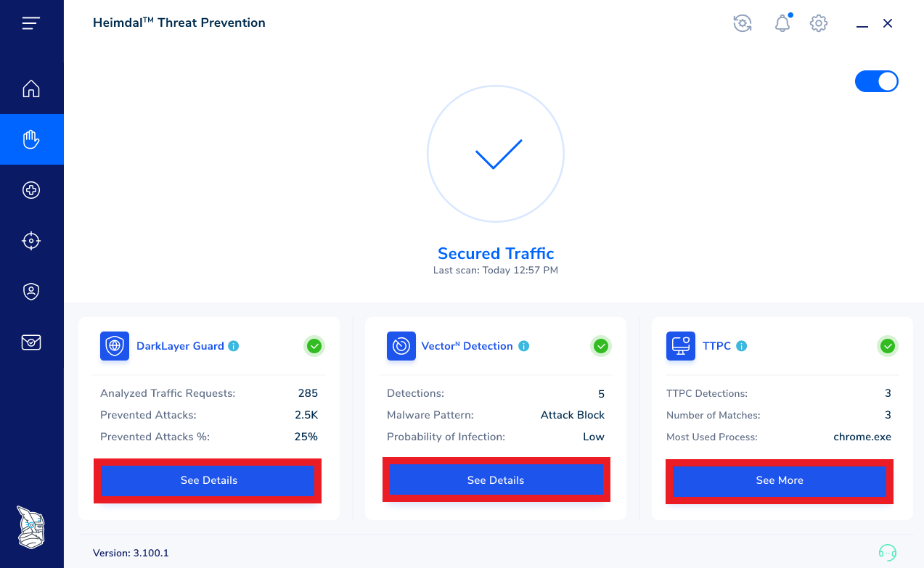Click the TTPC monitor icon
The height and width of the screenshot is (568, 924).
point(681,346)
